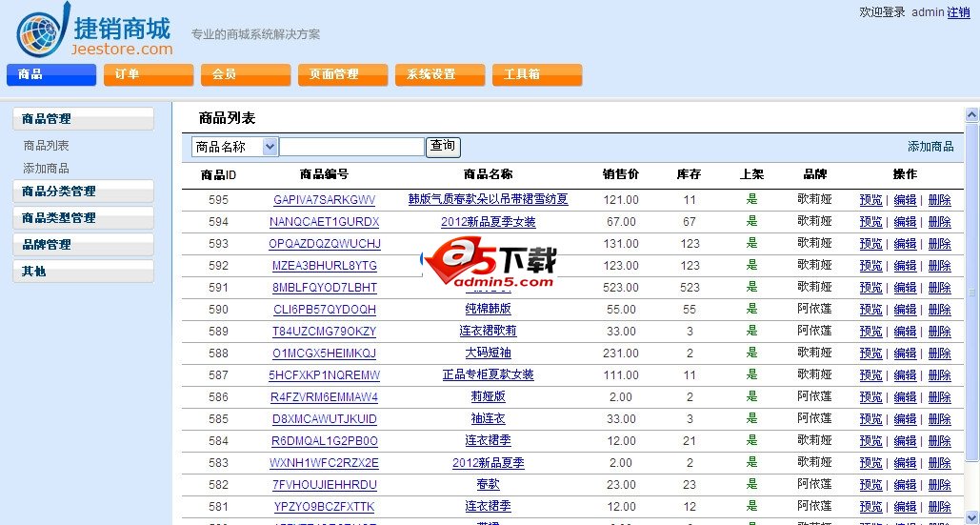This screenshot has height=525, width=980.
Task: Open product code D8XMCAWUTJKUID
Action: pyautogui.click(x=325, y=418)
